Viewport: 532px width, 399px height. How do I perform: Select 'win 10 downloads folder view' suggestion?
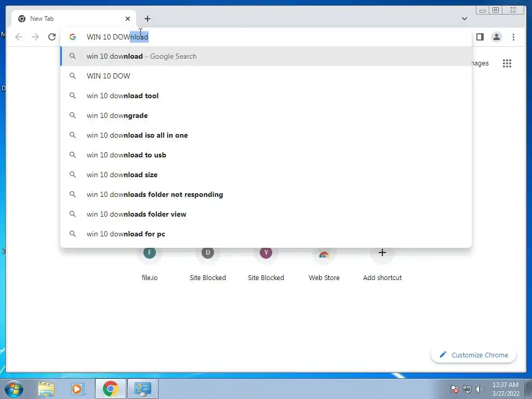[266, 214]
